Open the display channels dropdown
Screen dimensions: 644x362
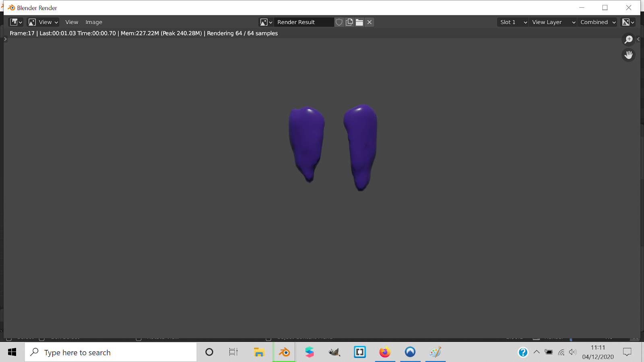pyautogui.click(x=628, y=22)
